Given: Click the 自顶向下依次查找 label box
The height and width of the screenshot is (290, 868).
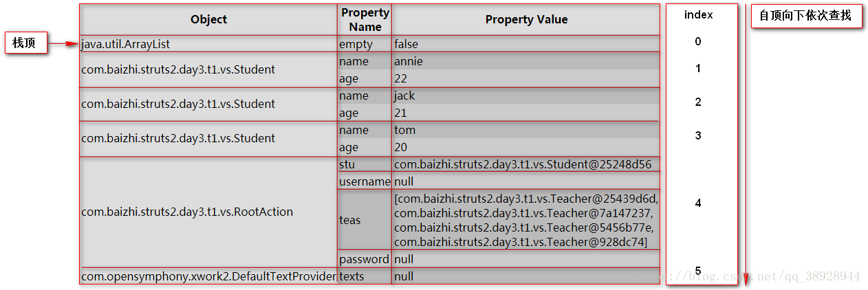Looking at the screenshot, I should [805, 16].
